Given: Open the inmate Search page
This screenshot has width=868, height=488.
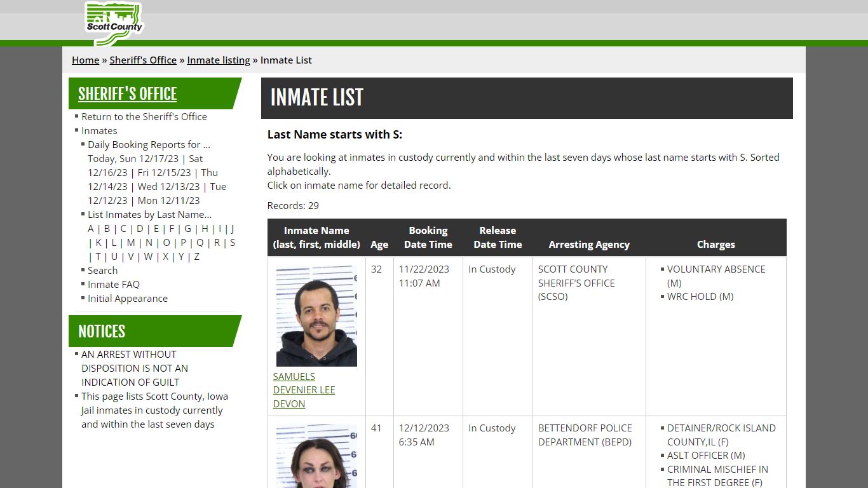Looking at the screenshot, I should tap(102, 270).
